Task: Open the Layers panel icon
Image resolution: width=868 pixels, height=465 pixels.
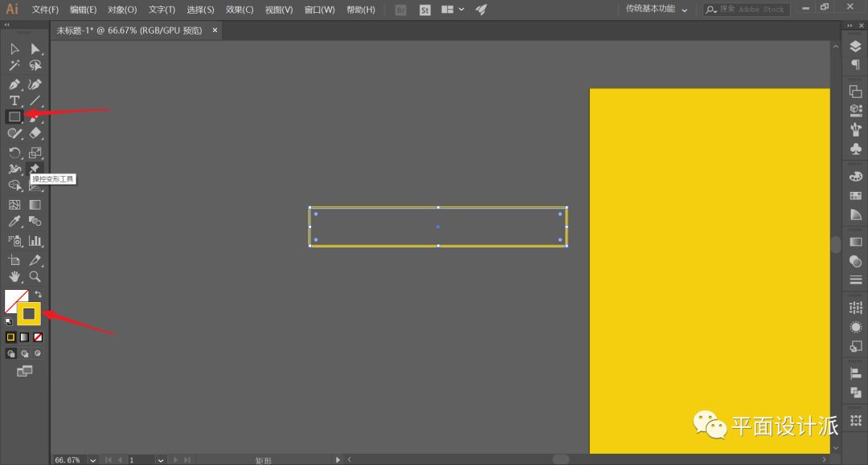Action: tap(855, 47)
